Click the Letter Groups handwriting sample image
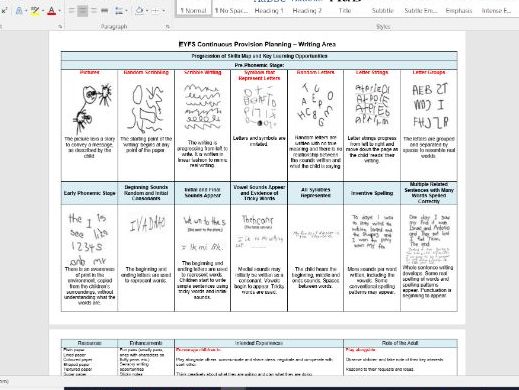Image resolution: width=519 pixels, height=390 pixels. pos(430,106)
